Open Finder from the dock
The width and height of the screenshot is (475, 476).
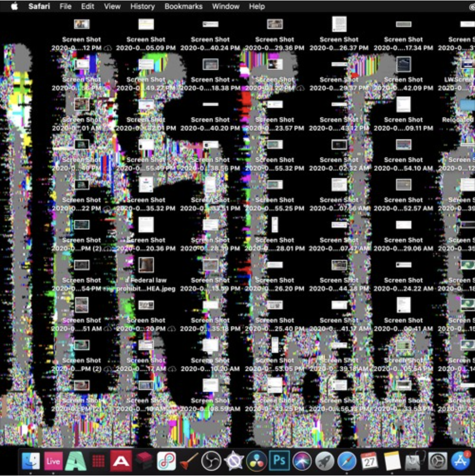pyautogui.click(x=31, y=461)
